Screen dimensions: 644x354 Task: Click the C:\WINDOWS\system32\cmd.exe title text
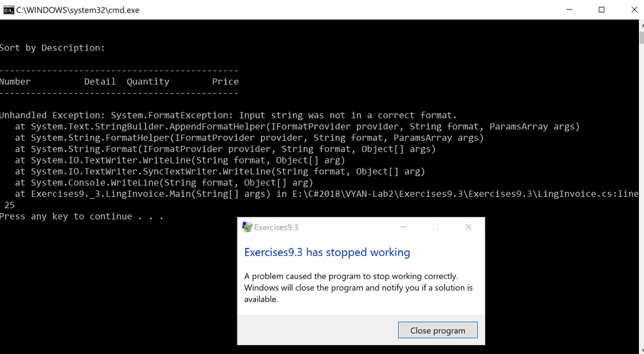[x=78, y=9]
